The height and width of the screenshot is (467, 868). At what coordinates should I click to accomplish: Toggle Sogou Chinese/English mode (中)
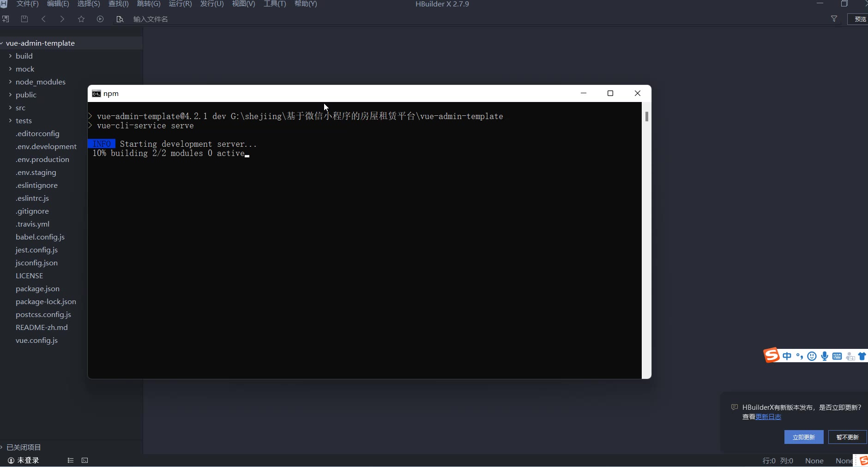coord(787,356)
